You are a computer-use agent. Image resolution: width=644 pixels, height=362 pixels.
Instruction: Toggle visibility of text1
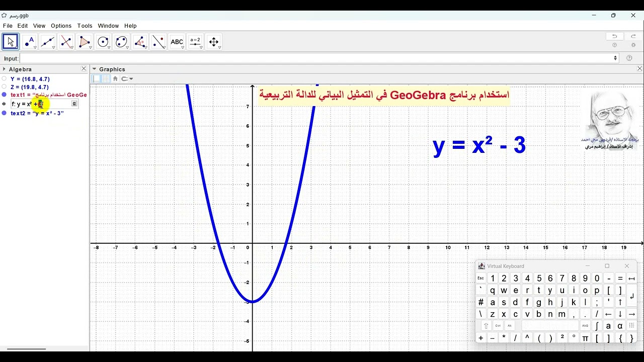[x=4, y=95]
